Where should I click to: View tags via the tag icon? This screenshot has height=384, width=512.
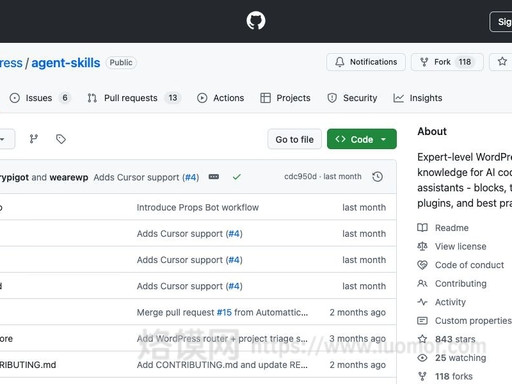[x=61, y=139]
